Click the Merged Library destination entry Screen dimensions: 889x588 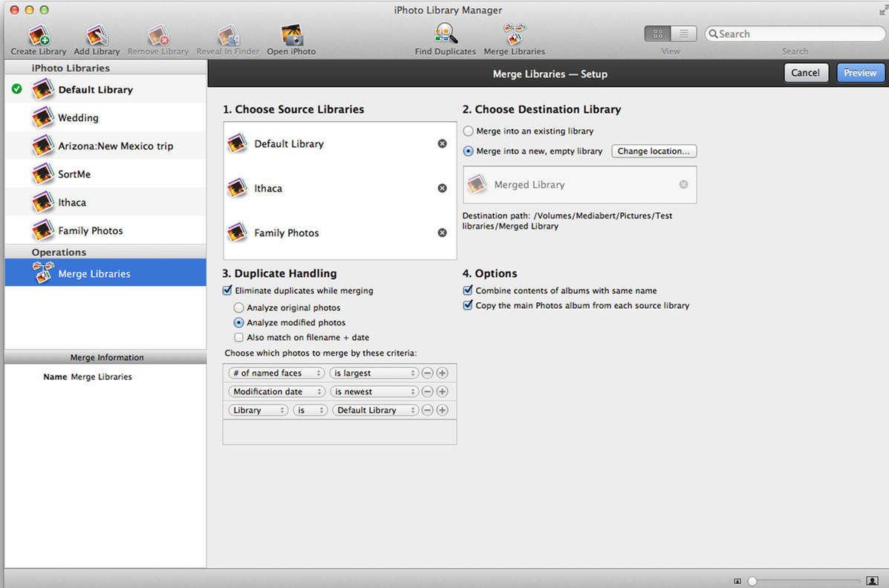[x=579, y=184]
